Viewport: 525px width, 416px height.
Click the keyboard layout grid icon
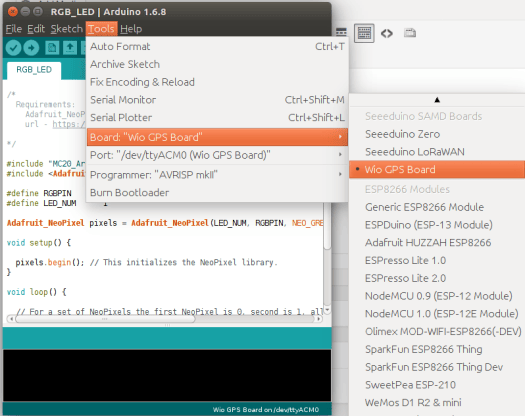click(364, 33)
